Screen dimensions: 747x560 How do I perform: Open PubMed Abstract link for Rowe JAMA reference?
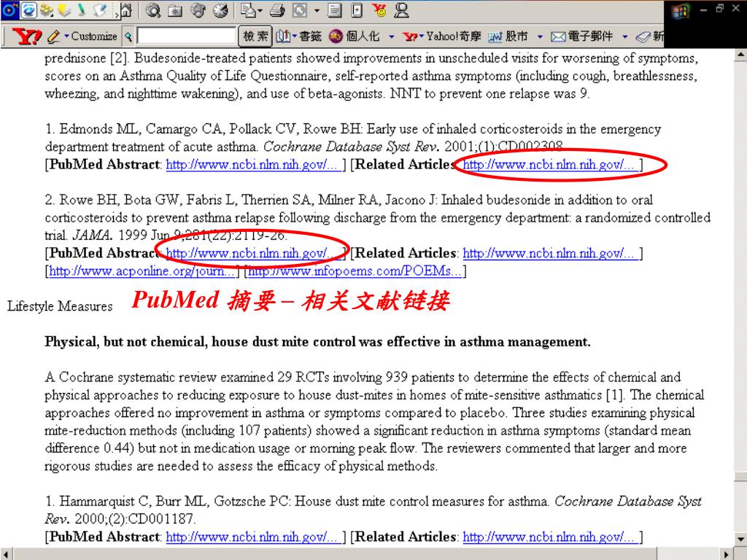(x=253, y=253)
